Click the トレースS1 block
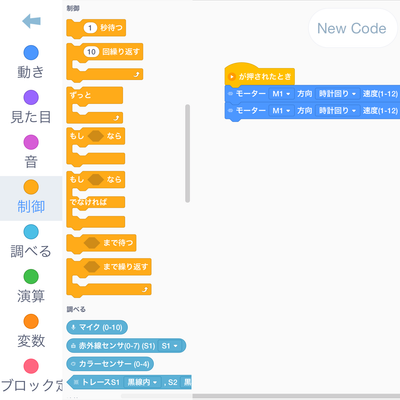 129,382
